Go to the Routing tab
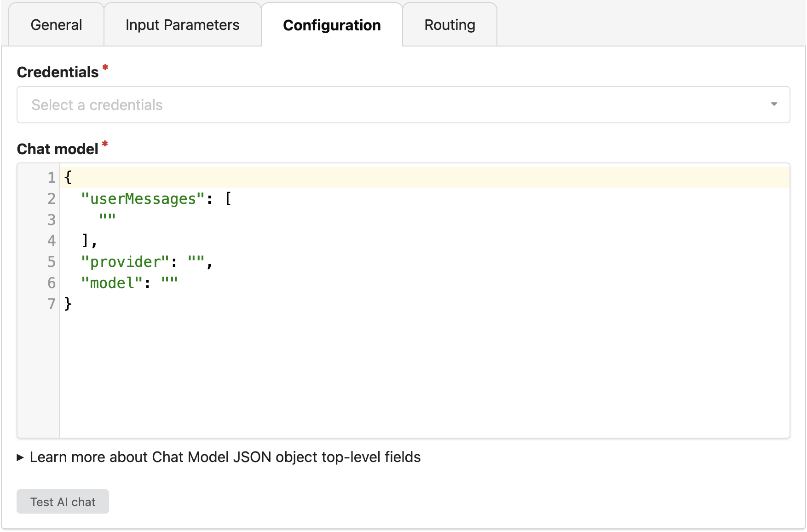This screenshot has height=532, width=807. point(450,25)
